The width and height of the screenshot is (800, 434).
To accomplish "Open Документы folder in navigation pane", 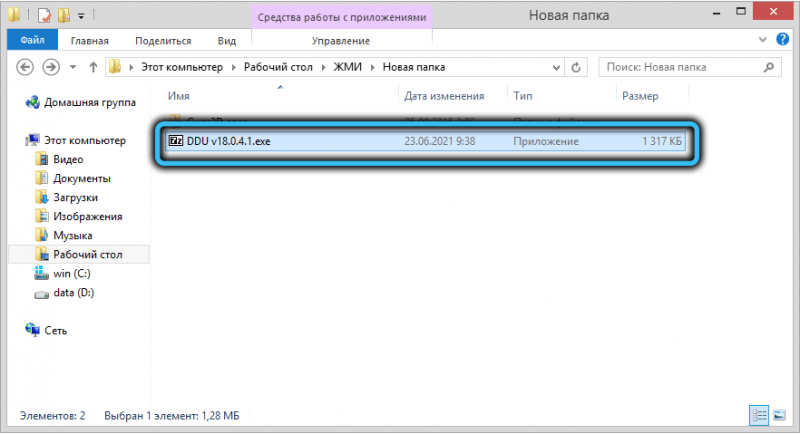I will tap(82, 178).
